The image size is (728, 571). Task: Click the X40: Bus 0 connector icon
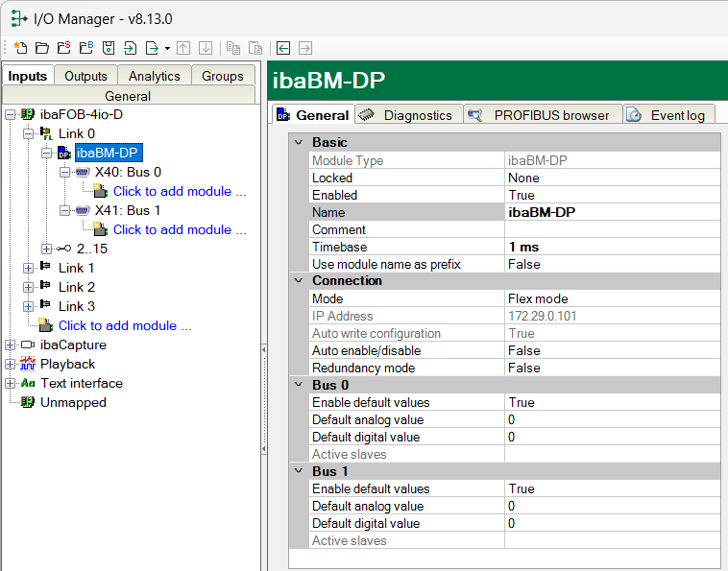[83, 172]
